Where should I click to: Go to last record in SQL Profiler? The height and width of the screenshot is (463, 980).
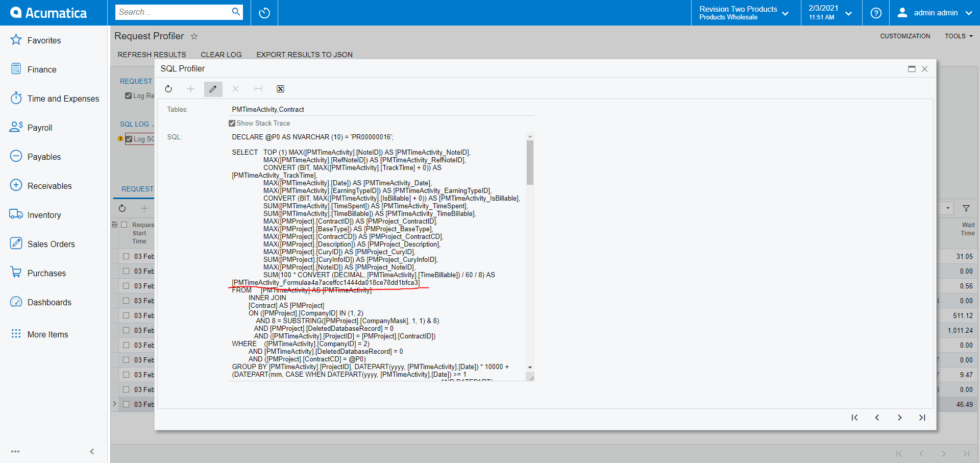pyautogui.click(x=922, y=418)
